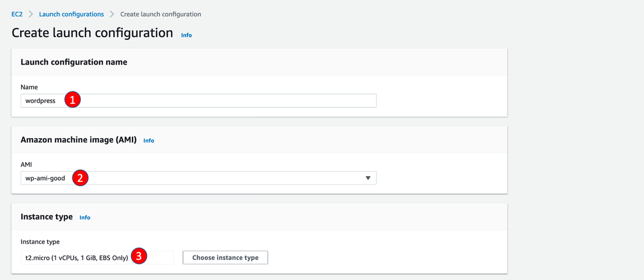This screenshot has height=280, width=644.
Task: Click the chevron after EC2 in the breadcrumb
Action: coord(31,14)
